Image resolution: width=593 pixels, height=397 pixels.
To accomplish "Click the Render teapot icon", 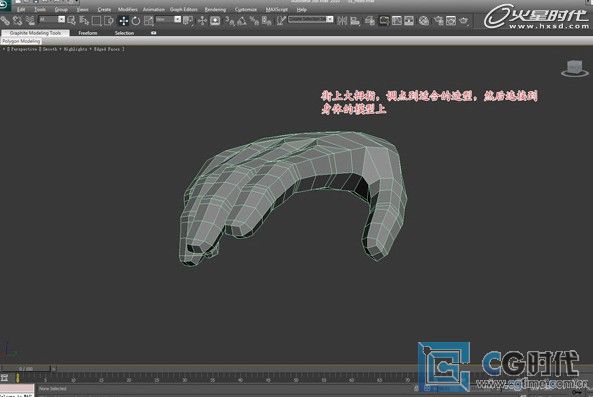I will [x=464, y=20].
